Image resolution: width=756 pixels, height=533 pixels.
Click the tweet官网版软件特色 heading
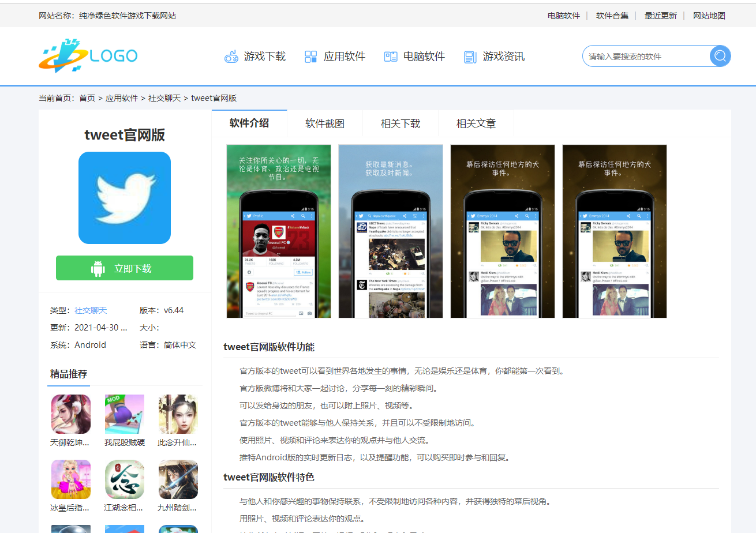pos(269,477)
